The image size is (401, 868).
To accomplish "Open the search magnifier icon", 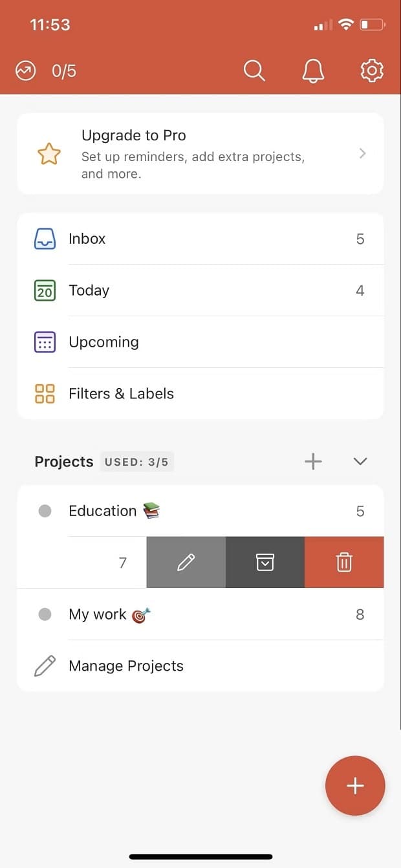I will click(254, 71).
